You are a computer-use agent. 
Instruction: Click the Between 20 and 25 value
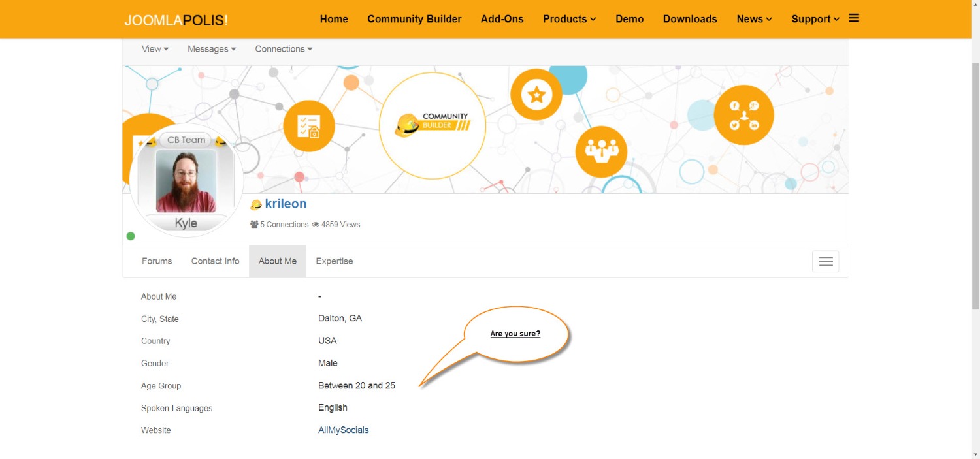[x=357, y=386]
